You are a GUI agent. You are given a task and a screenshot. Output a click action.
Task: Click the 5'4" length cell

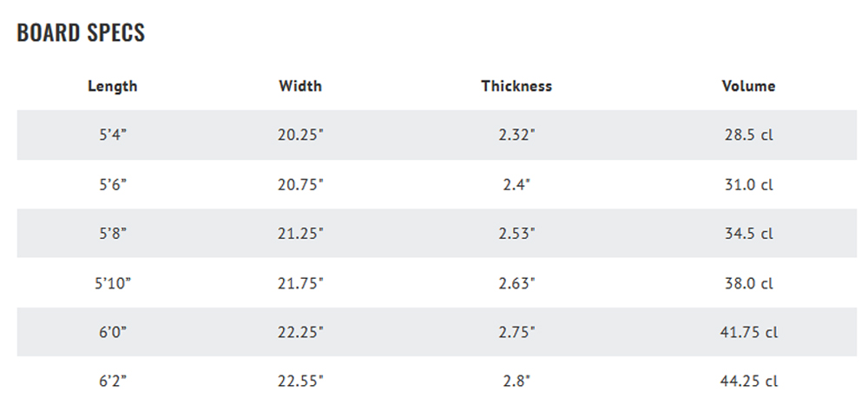click(x=113, y=135)
